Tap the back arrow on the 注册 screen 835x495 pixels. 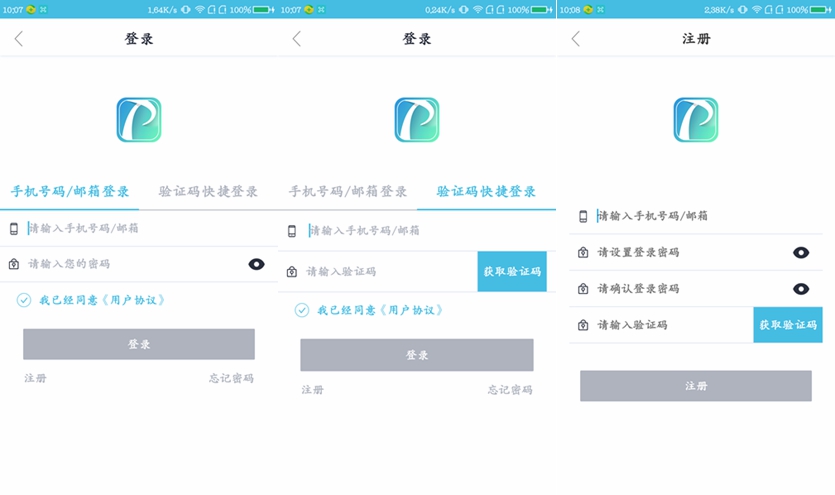[575, 39]
